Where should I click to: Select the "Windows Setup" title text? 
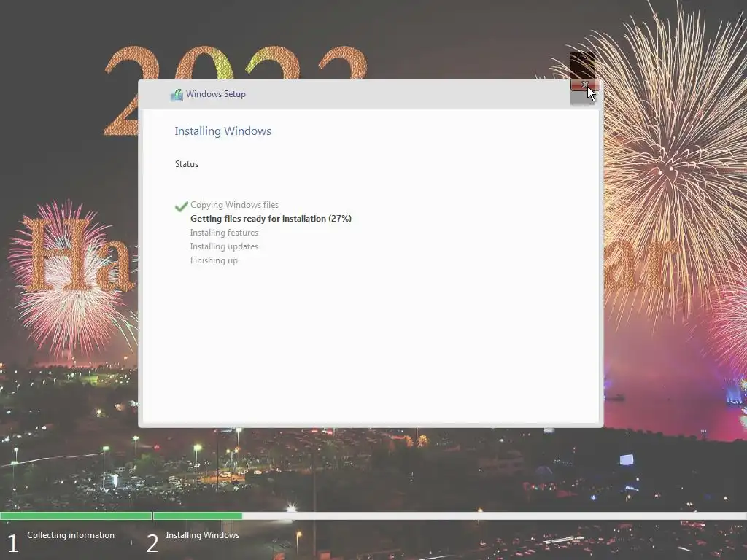216,94
